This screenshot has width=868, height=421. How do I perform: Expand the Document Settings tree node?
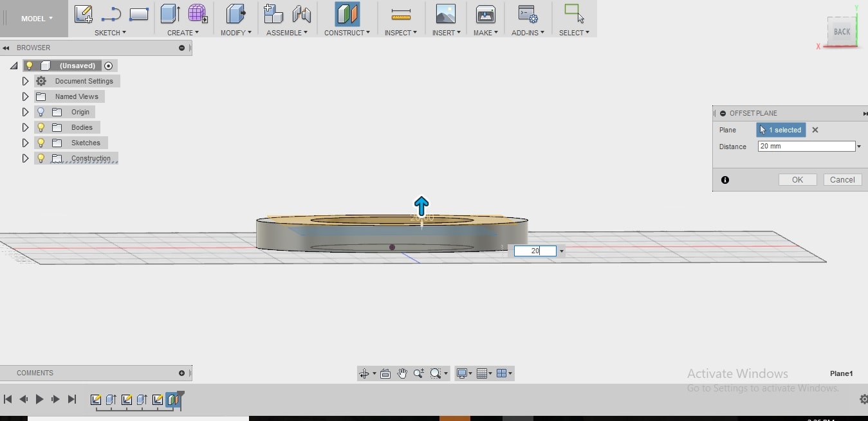(25, 81)
